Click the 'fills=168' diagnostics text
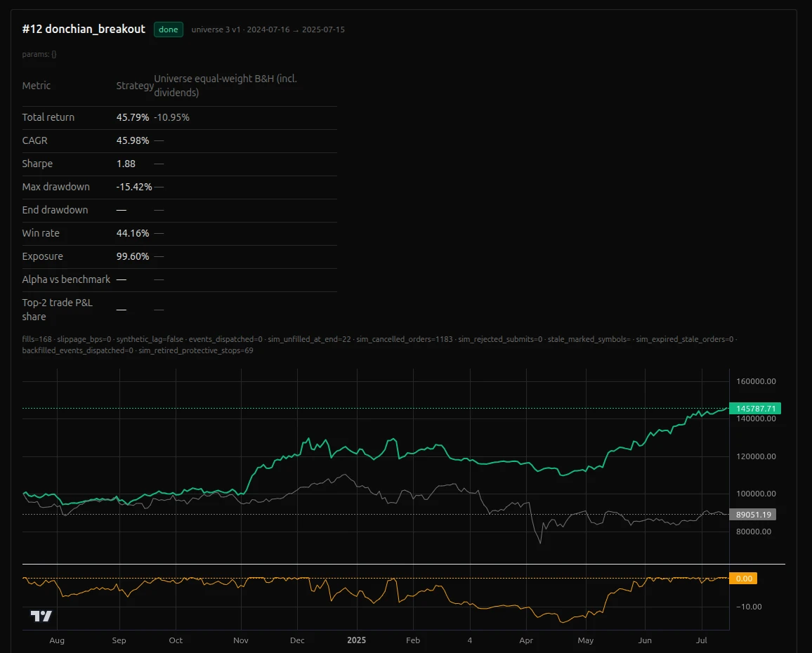Viewport: 812px width, 653px height. point(37,339)
